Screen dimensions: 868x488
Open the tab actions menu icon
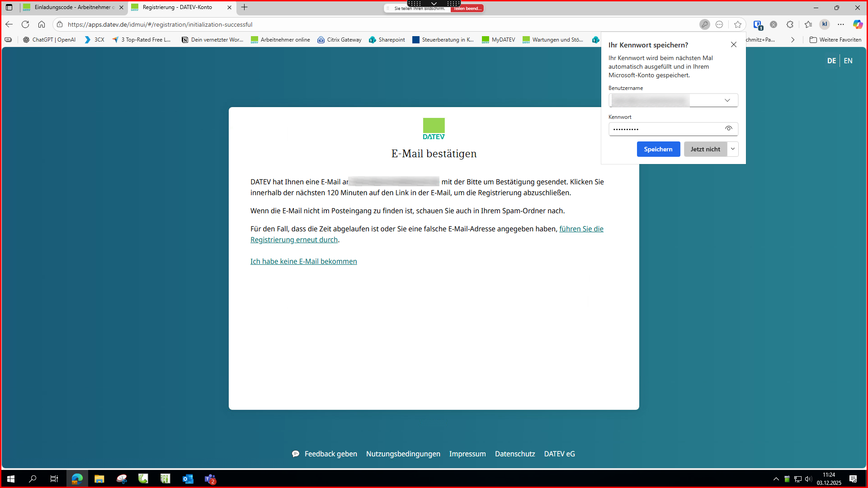pyautogui.click(x=9, y=7)
